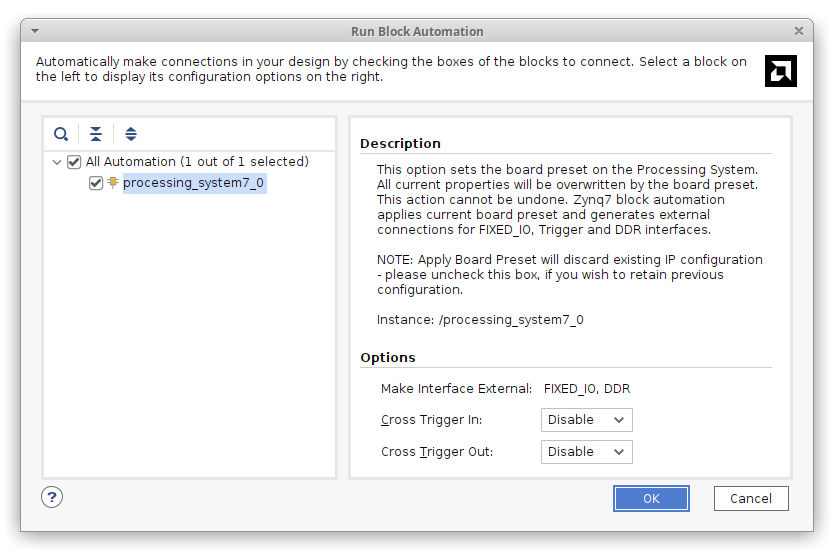Screen dimensions: 834x553
Task: Click the Run Block Automation title bar text
Action: [417, 32]
